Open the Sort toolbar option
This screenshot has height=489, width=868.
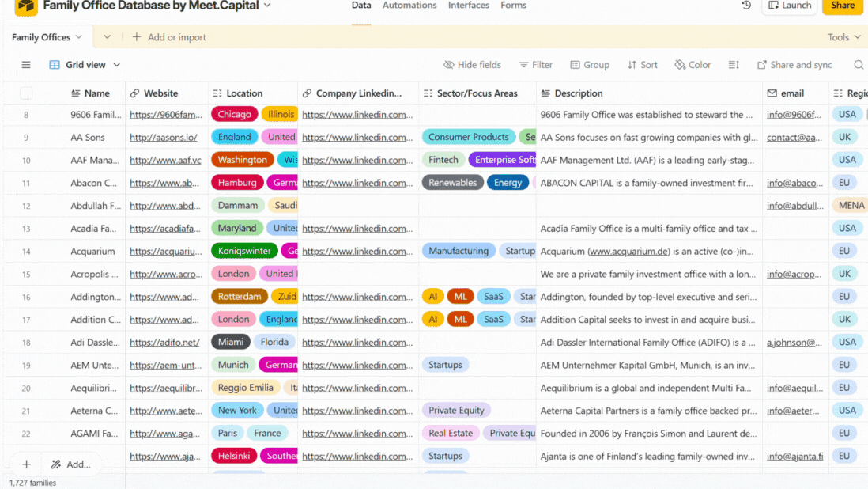coord(642,65)
